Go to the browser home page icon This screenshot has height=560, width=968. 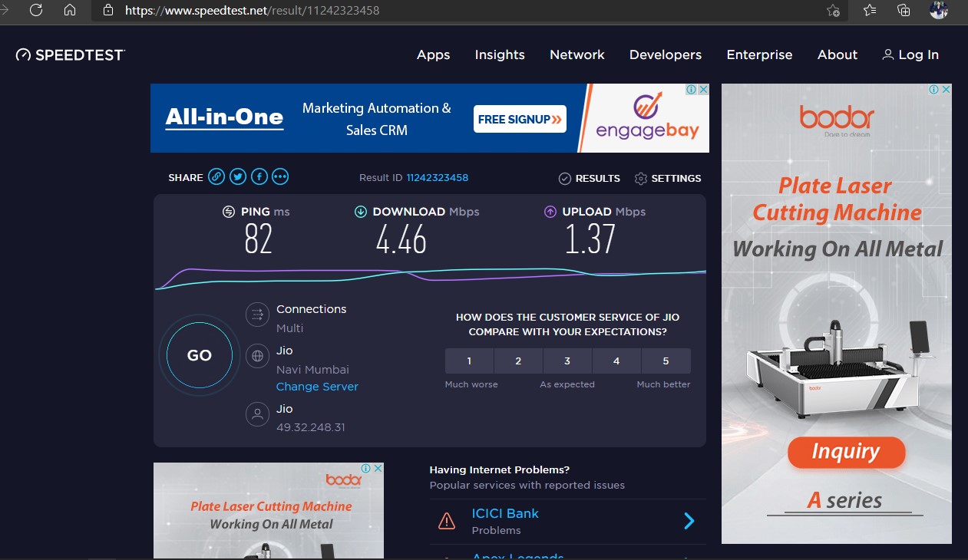point(70,10)
